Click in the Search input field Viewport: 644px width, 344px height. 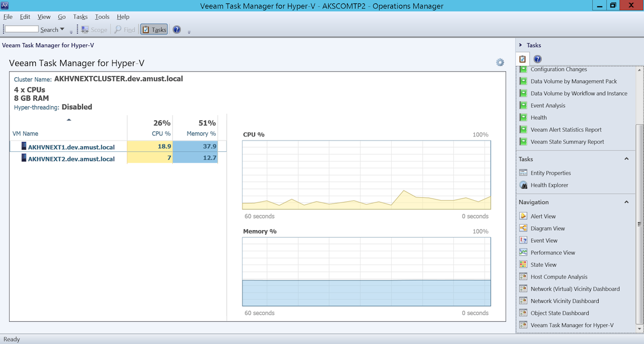pos(22,29)
